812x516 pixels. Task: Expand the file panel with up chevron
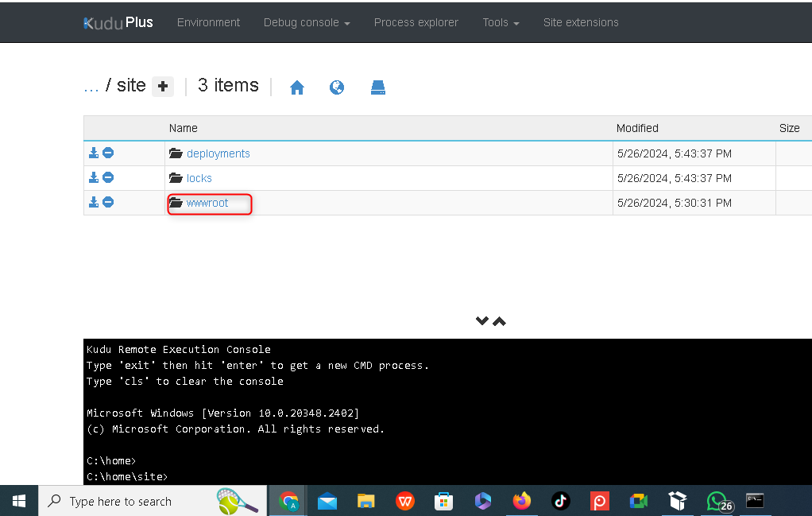tap(499, 321)
